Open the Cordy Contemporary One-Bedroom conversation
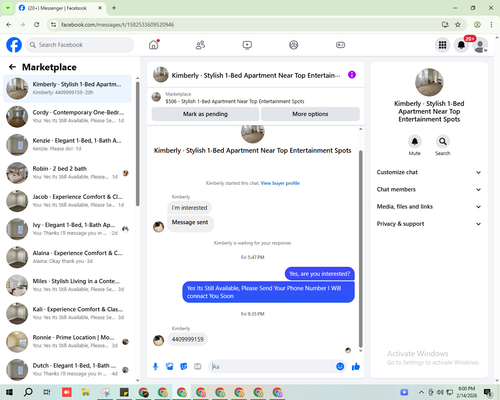The image size is (500, 400). click(x=67, y=117)
